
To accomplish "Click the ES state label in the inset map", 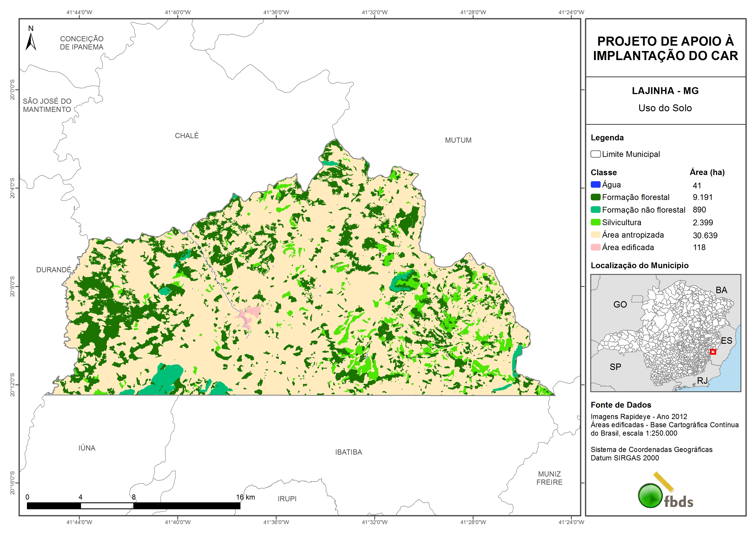I will coord(726,341).
